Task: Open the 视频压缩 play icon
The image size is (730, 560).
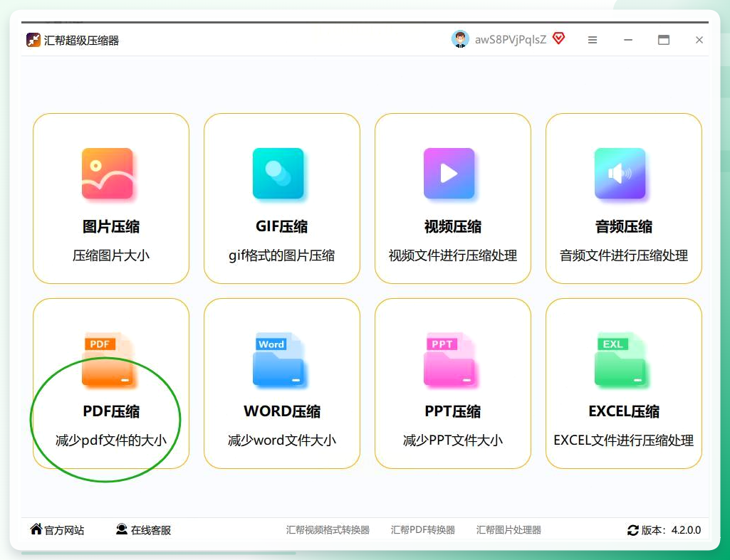Action: click(449, 174)
